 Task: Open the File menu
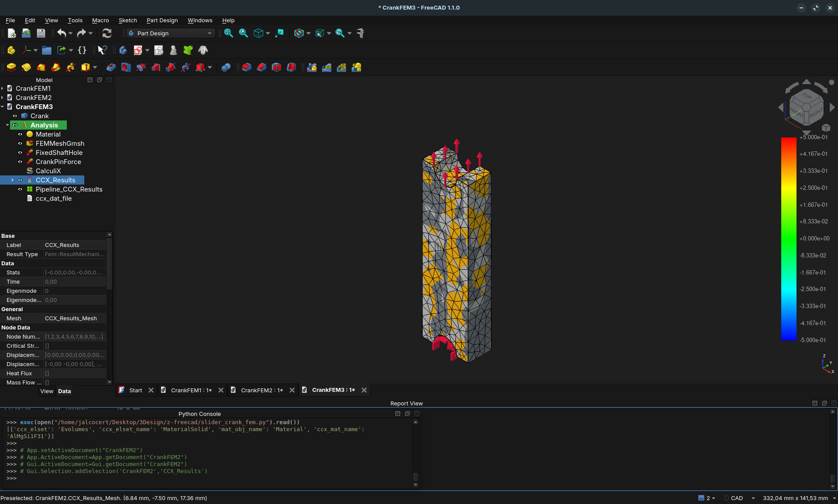point(10,20)
